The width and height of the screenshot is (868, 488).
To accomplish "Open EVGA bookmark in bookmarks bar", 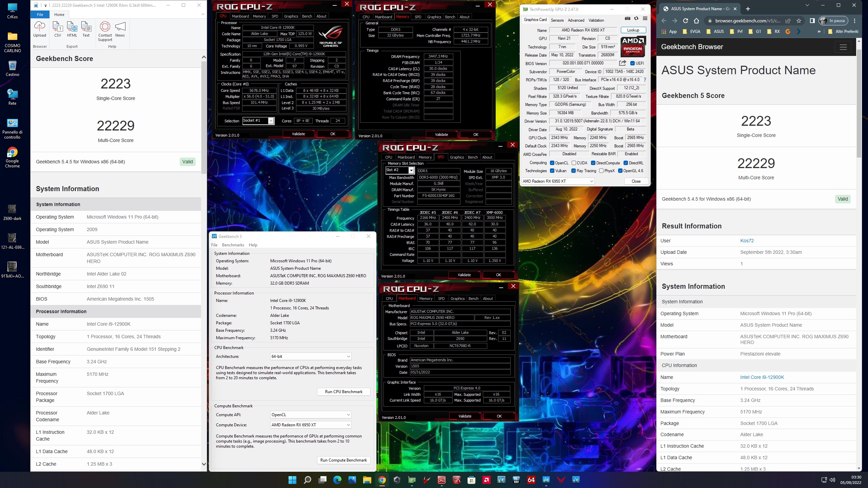I will [692, 32].
